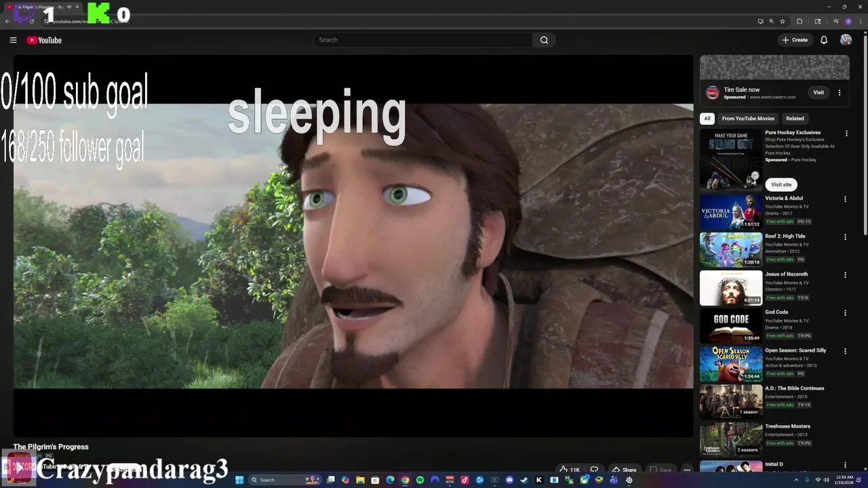Screen dimensions: 868x488
Task: Show hidden system tray icons chevron
Action: 797,480
